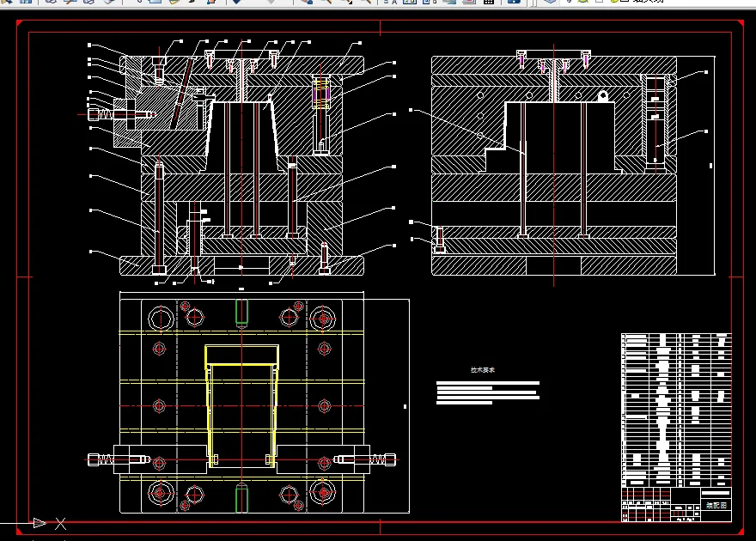Select the 技术要求 heading text

(x=483, y=370)
